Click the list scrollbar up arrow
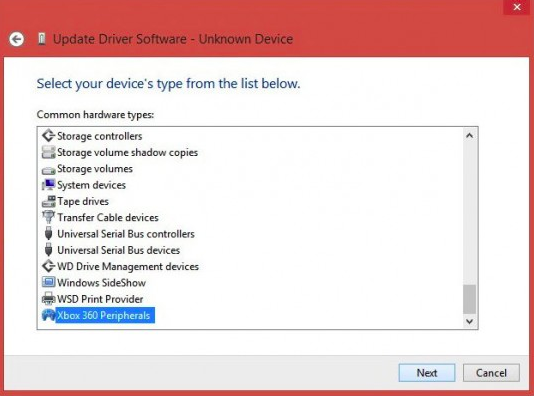This screenshot has width=534, height=396. pyautogui.click(x=470, y=136)
